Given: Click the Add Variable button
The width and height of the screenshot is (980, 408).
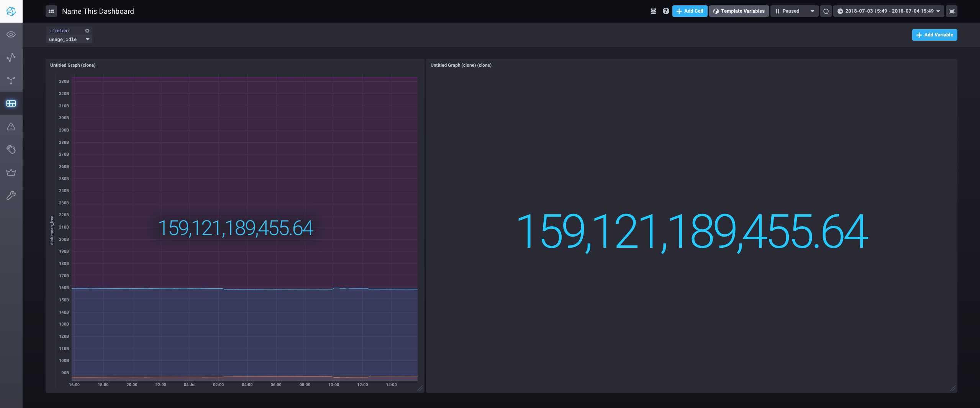Looking at the screenshot, I should click(x=934, y=35).
